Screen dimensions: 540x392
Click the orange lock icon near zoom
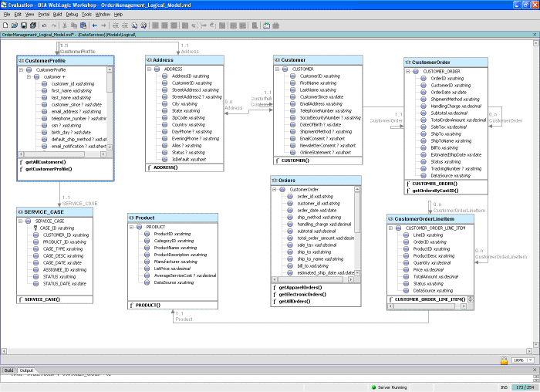click(504, 360)
